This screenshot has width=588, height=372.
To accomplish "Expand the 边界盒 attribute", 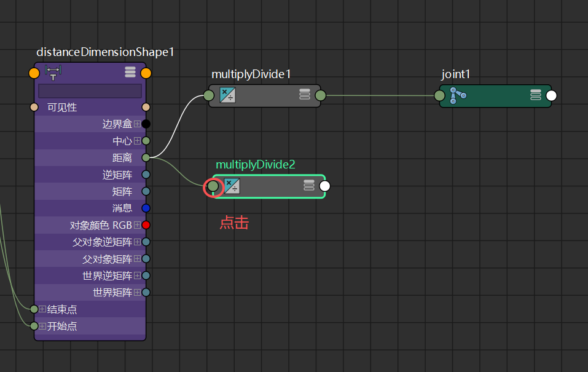I will (137, 124).
